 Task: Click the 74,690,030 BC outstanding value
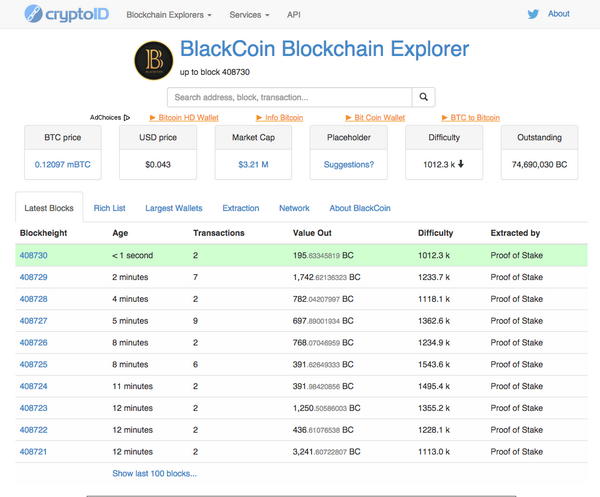click(x=540, y=165)
